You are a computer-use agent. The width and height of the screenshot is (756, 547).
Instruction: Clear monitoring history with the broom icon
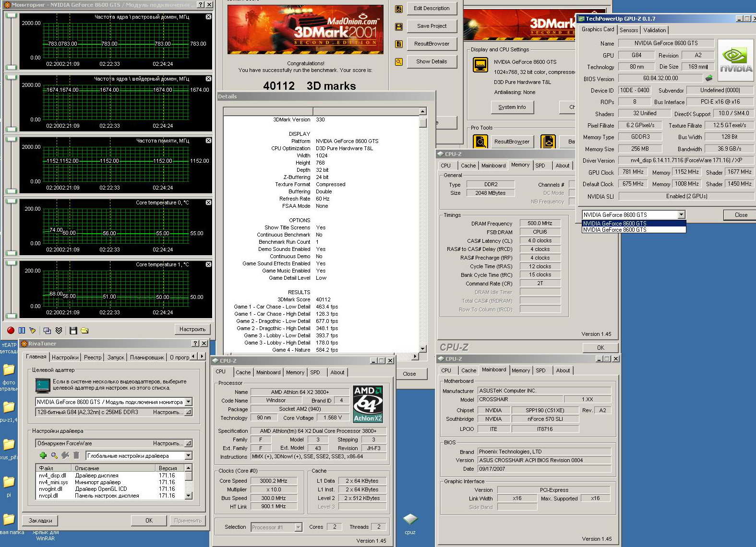click(33, 330)
